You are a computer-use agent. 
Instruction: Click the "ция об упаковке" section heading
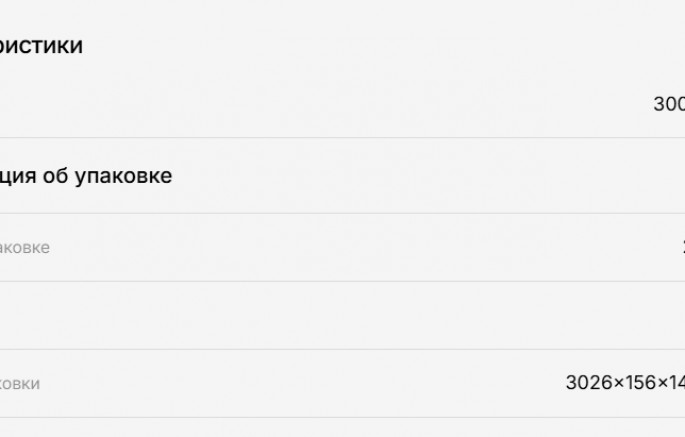tap(86, 176)
